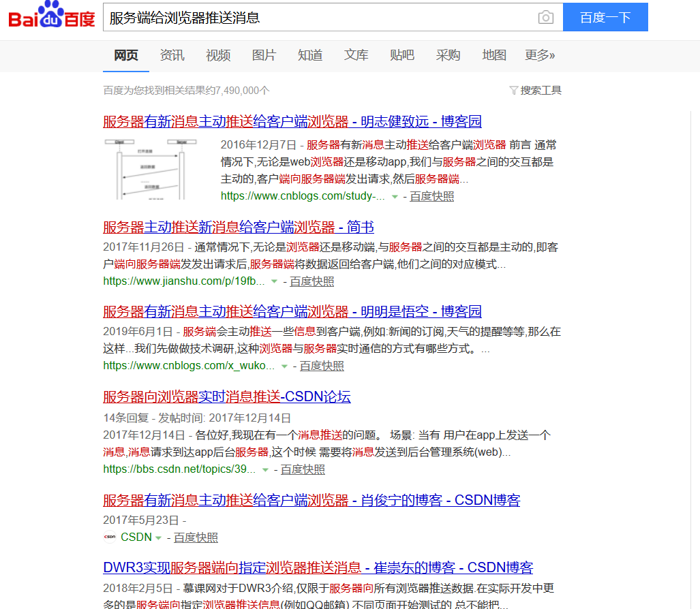Screen dimensions: 700x609
Task: Open jianshu.com/p/19fb URL link
Action: tap(184, 281)
